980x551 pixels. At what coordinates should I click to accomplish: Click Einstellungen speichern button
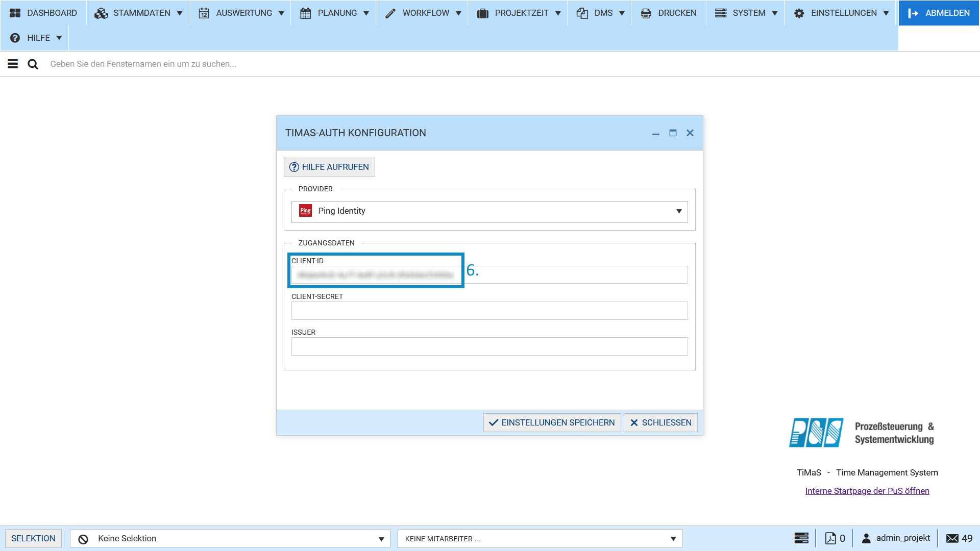point(552,423)
